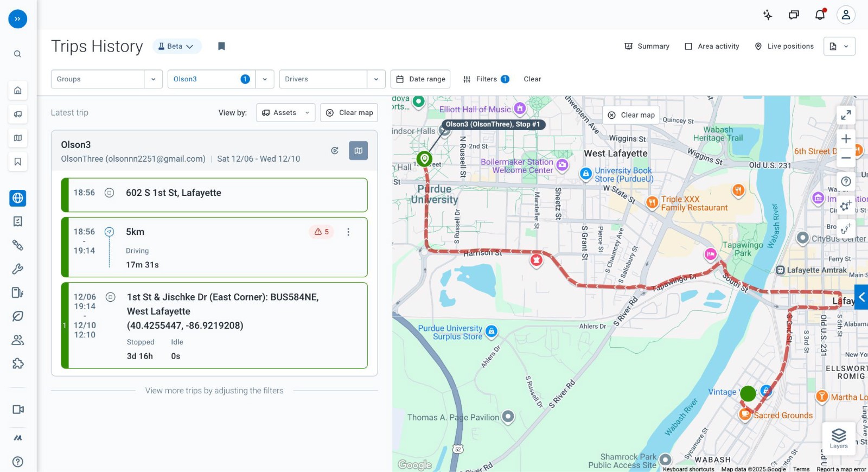Click the map help question-mark button
The height and width of the screenshot is (472, 868).
(x=846, y=182)
